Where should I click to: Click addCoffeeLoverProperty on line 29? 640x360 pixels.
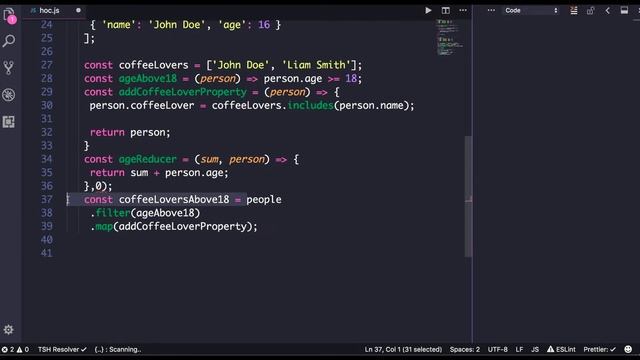(x=182, y=92)
